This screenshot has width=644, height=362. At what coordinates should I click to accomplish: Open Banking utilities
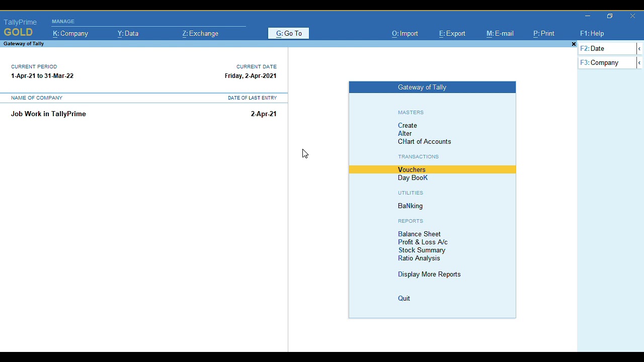point(411,206)
